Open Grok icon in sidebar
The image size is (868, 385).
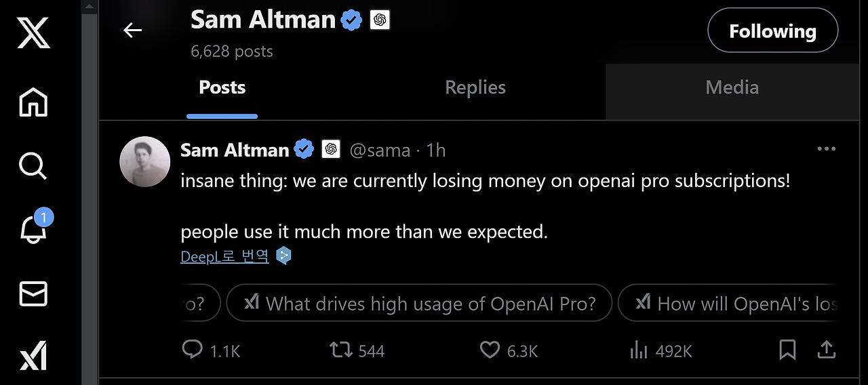coord(33,356)
